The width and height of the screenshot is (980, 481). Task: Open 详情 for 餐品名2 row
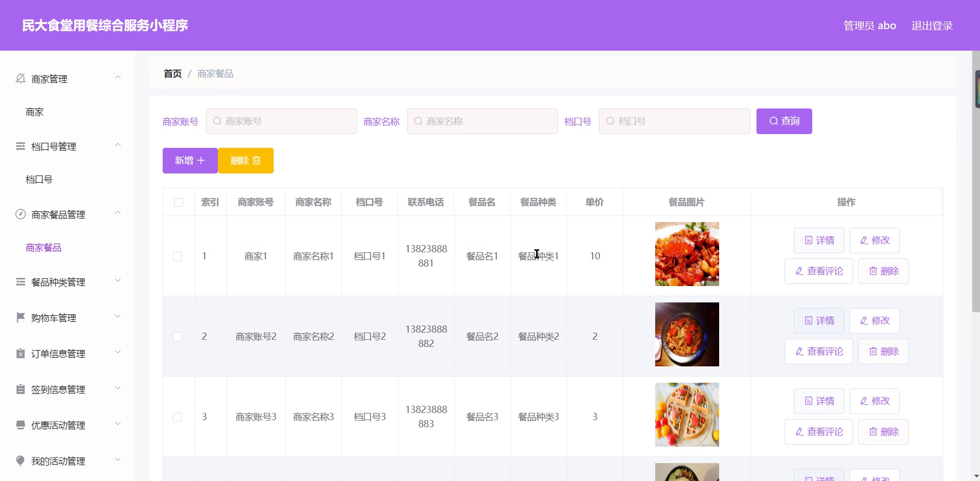[x=819, y=321]
